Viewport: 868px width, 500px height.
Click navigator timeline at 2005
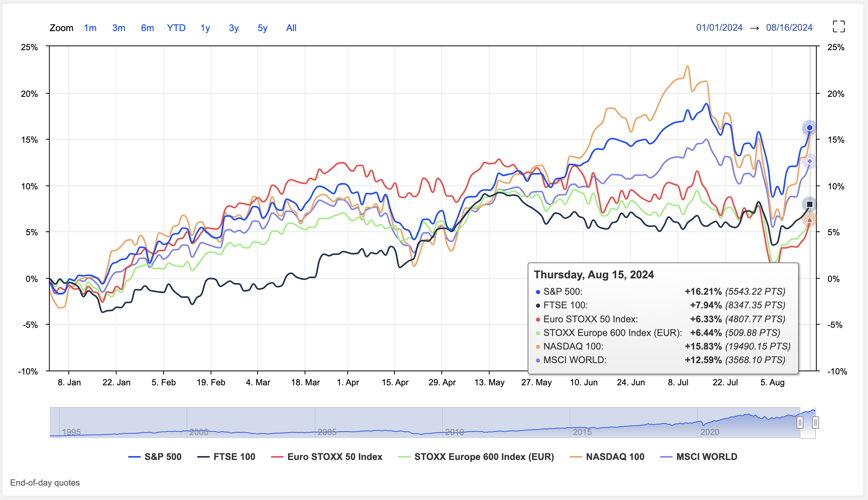(x=327, y=432)
